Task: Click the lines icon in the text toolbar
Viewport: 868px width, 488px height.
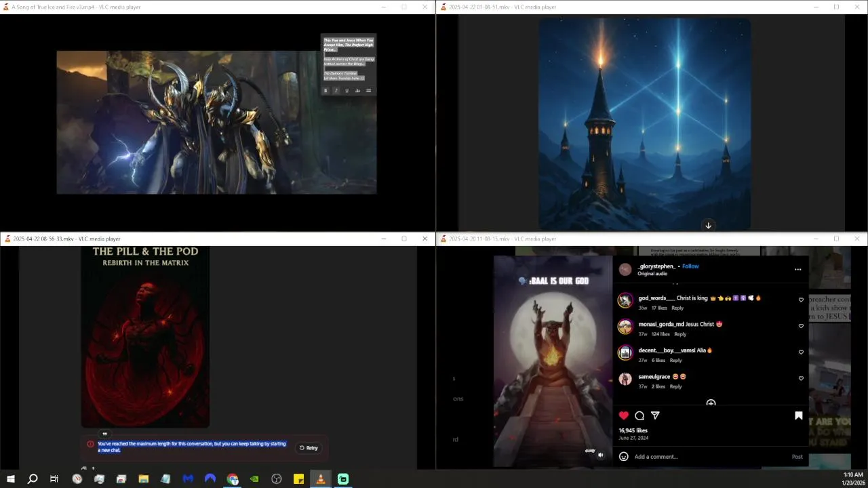Action: point(369,91)
